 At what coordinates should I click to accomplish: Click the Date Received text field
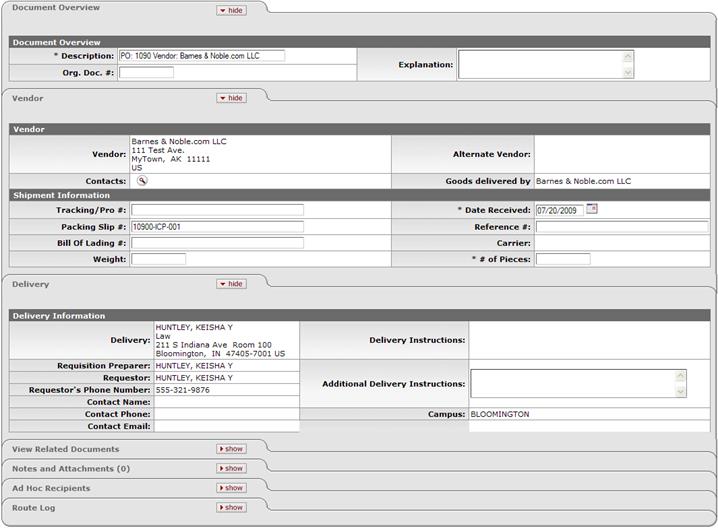point(560,211)
